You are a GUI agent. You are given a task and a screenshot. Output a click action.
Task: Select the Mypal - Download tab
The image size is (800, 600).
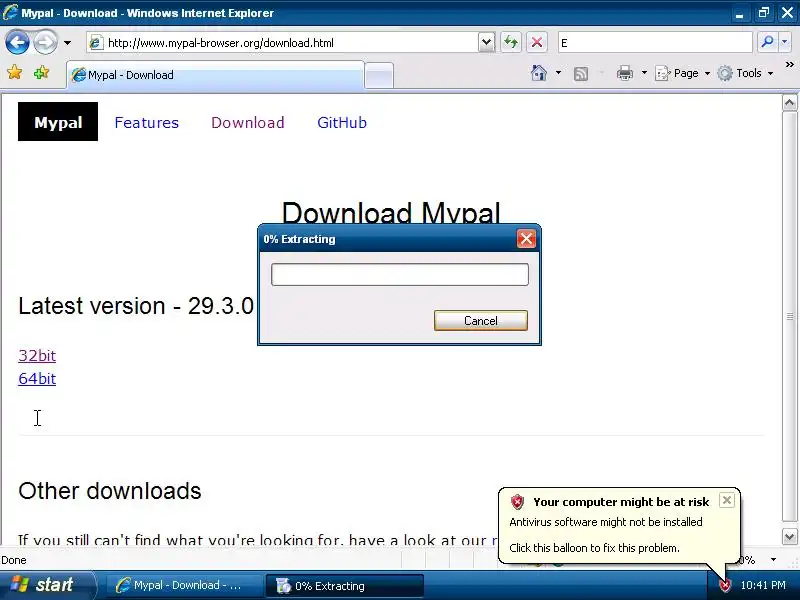pyautogui.click(x=215, y=75)
